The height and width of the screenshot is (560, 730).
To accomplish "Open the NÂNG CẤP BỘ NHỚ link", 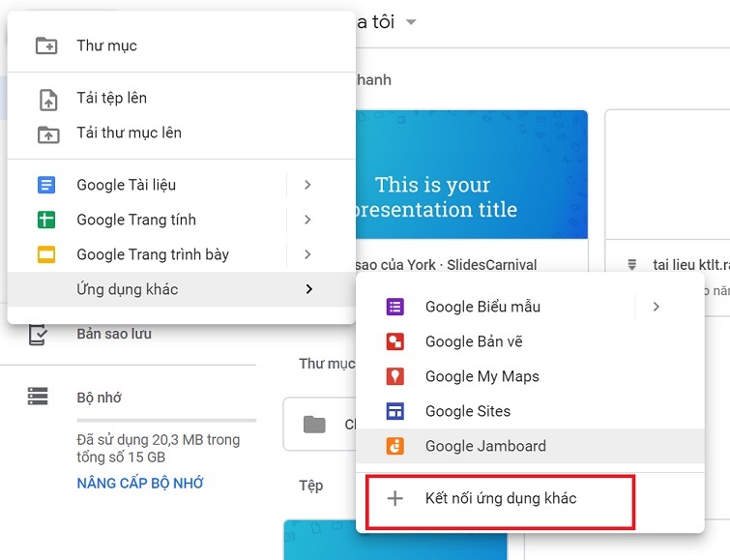I will click(140, 484).
